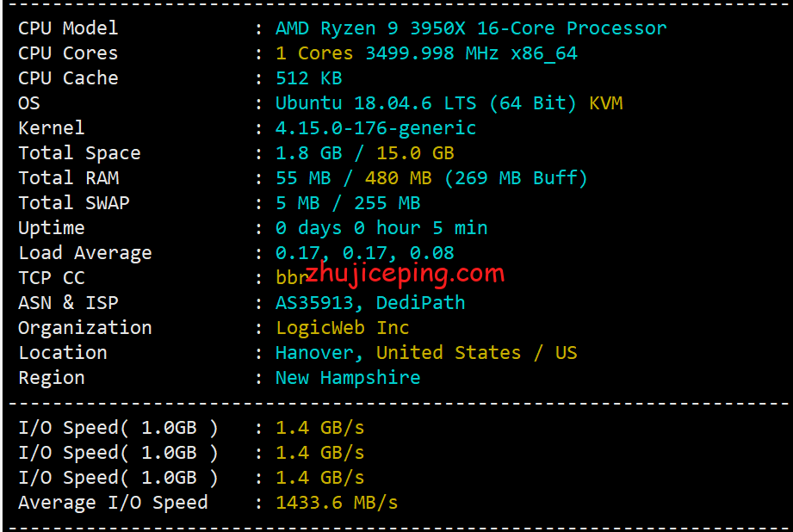The width and height of the screenshot is (793, 532).
Task: Click the yellow KVM virtualization label
Action: 605,103
